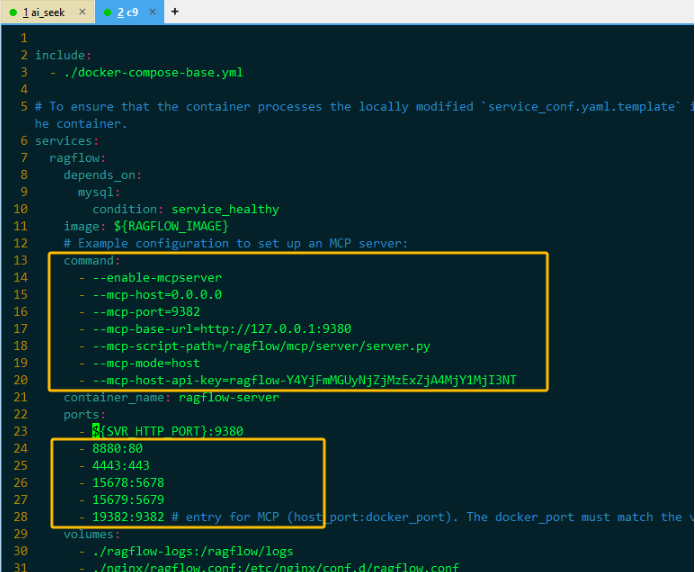Click the '15679:5679' port mapping
The height and width of the screenshot is (572, 695).
pos(128,500)
